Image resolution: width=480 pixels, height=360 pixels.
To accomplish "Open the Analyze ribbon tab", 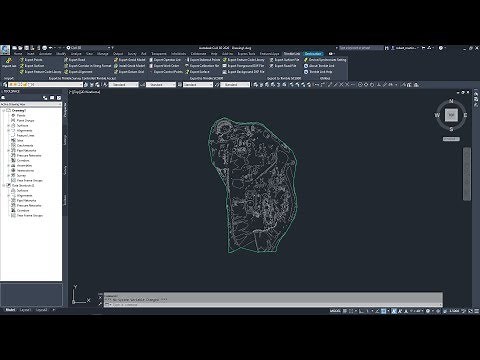I will [x=76, y=54].
